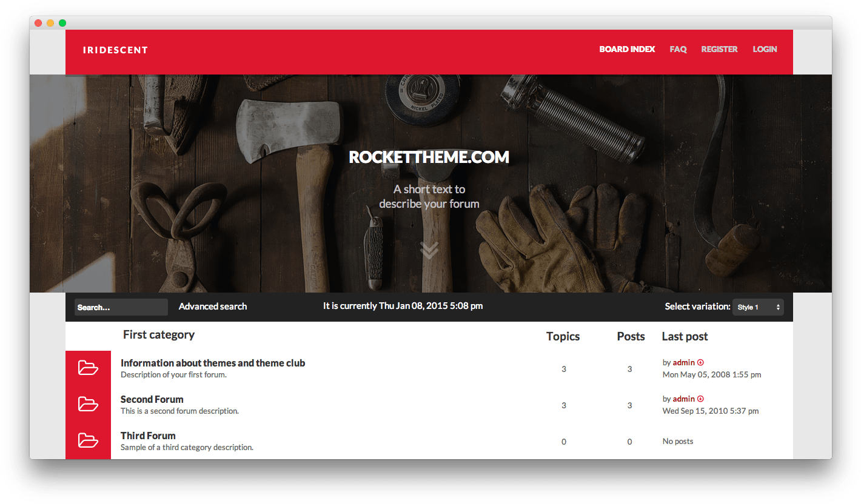Open Information about themes and theme club forum
Viewport: 861px width, 504px height.
click(x=213, y=363)
